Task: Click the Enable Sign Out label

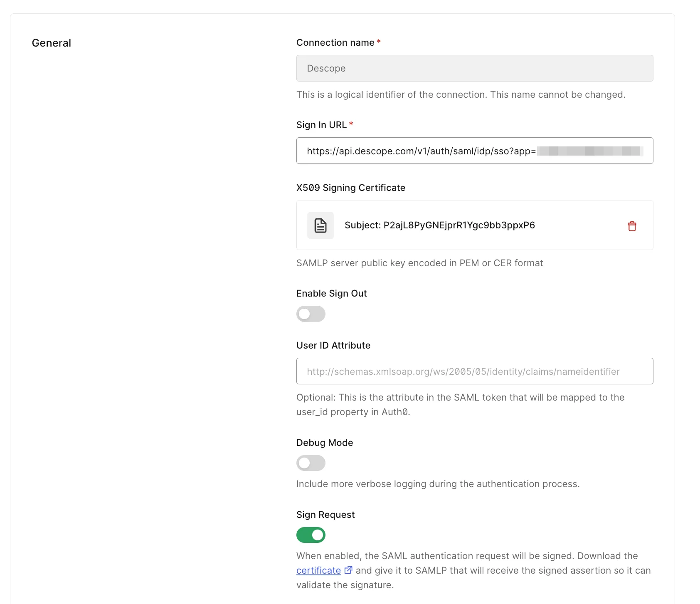Action: (x=331, y=293)
